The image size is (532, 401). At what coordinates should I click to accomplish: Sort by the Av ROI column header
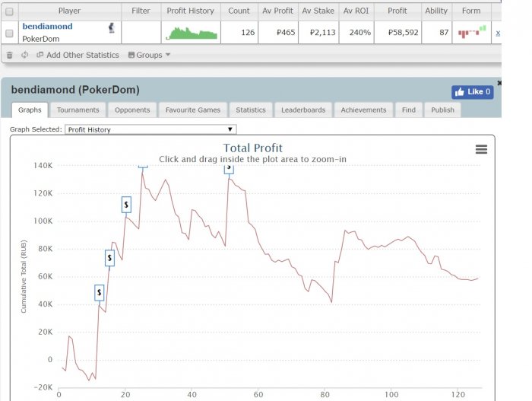click(356, 11)
